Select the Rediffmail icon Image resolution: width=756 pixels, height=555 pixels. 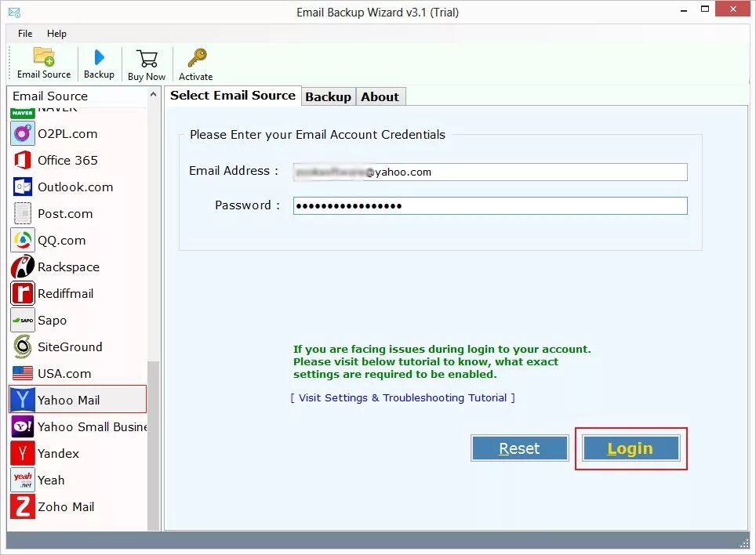[23, 293]
